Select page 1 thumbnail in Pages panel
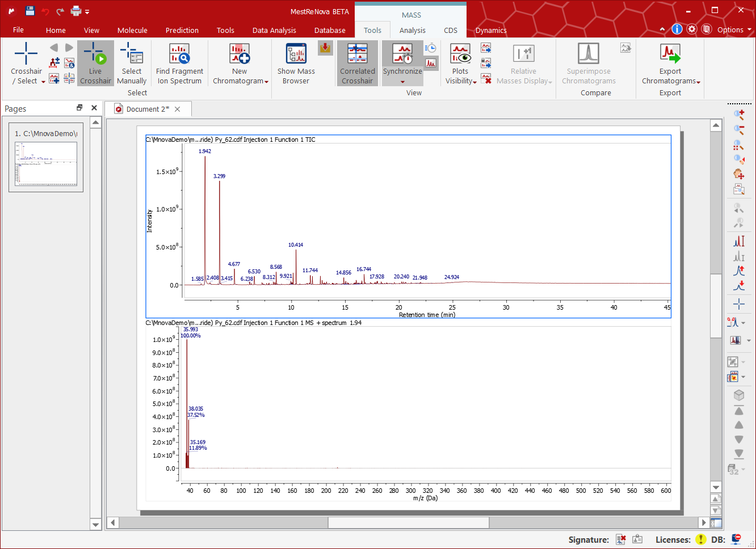 pyautogui.click(x=46, y=163)
